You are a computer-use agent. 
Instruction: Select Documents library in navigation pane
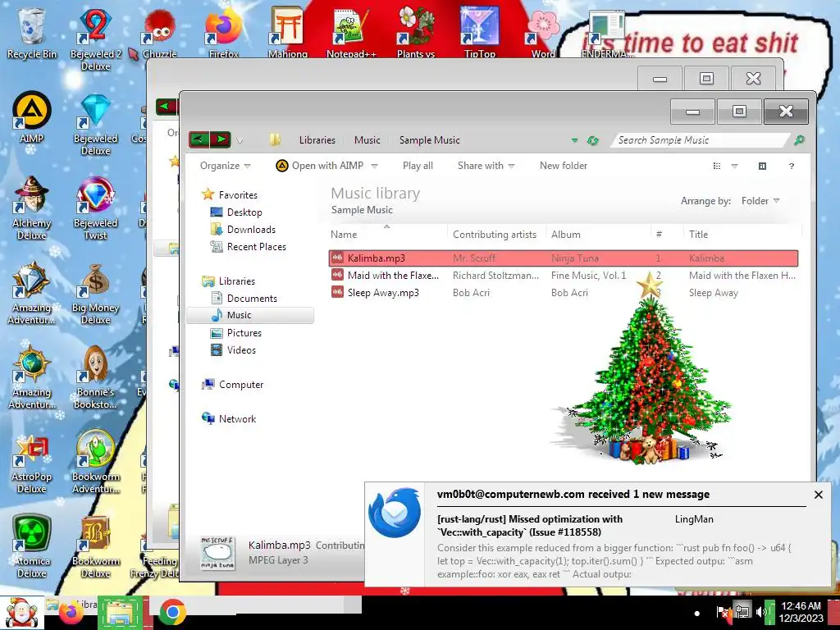click(x=244, y=299)
